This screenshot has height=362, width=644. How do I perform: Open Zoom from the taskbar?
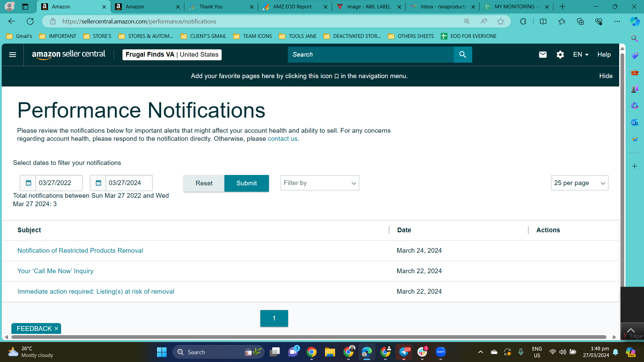pos(440,352)
